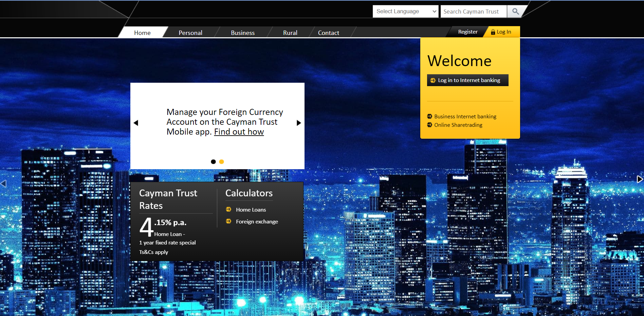Open the Home Loans calculator link
This screenshot has width=644, height=316.
click(x=251, y=210)
